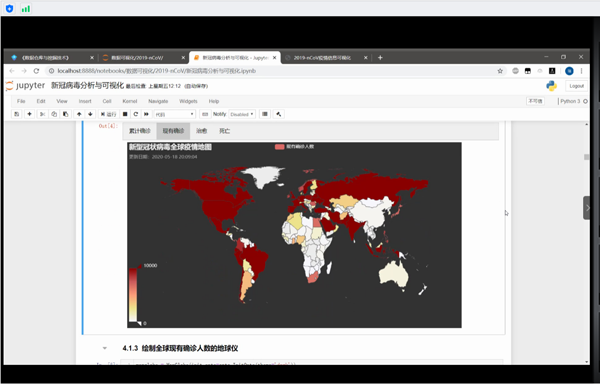
Task: Move selected cell up with arrow icon
Action: [79, 114]
